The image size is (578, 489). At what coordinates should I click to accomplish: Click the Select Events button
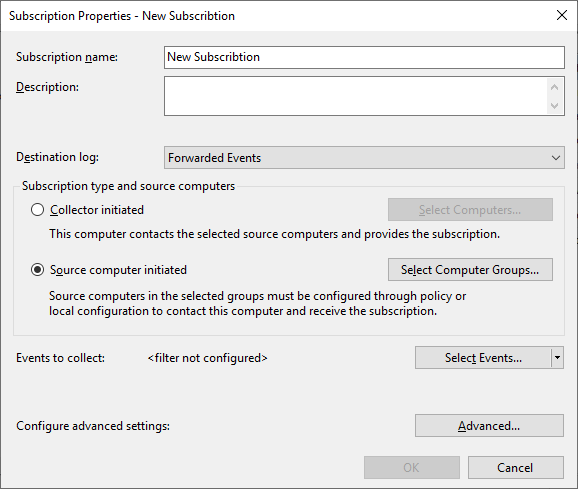click(x=483, y=357)
